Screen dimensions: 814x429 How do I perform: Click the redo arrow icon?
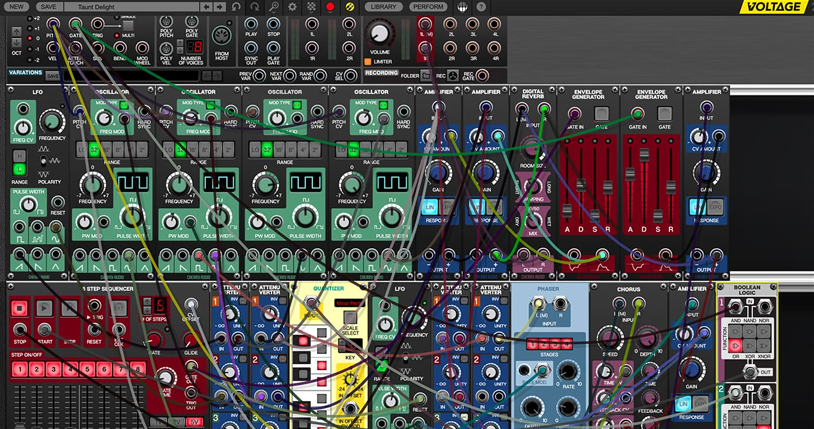(x=255, y=6)
